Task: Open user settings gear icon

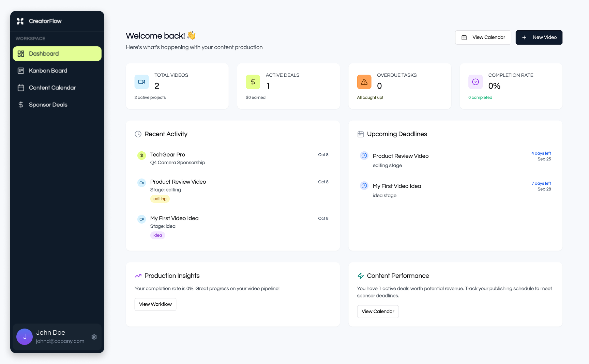Action: click(94, 337)
